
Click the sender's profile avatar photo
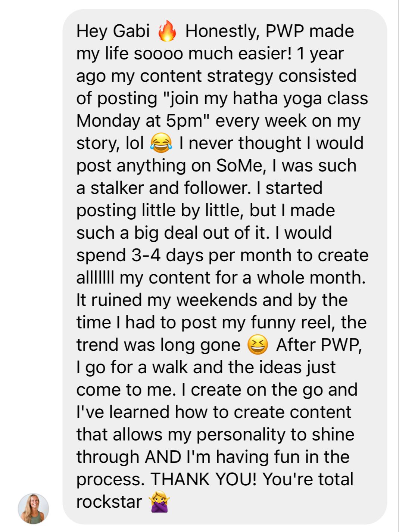coord(34,508)
